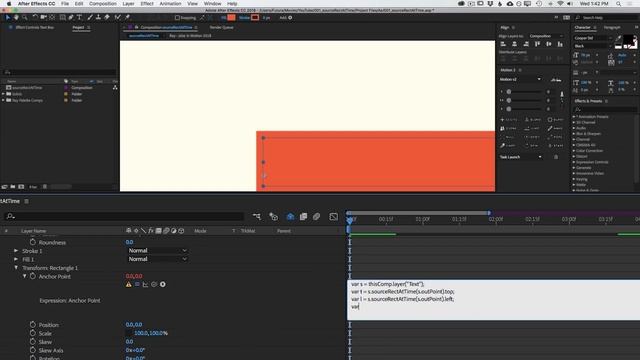The image size is (640, 360).
Task: Toggle the Skew Axis stopwatch
Action: tap(33, 350)
